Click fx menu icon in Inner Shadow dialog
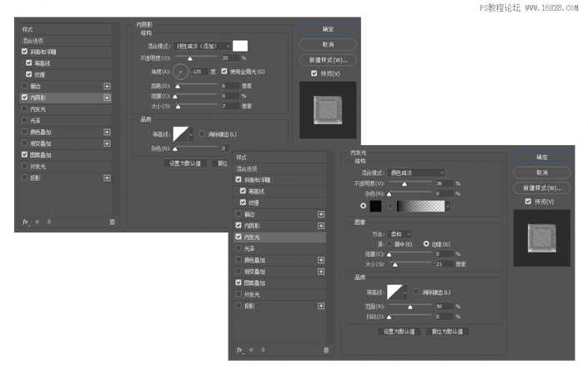Viewport: 588px width, 380px height. point(26,222)
